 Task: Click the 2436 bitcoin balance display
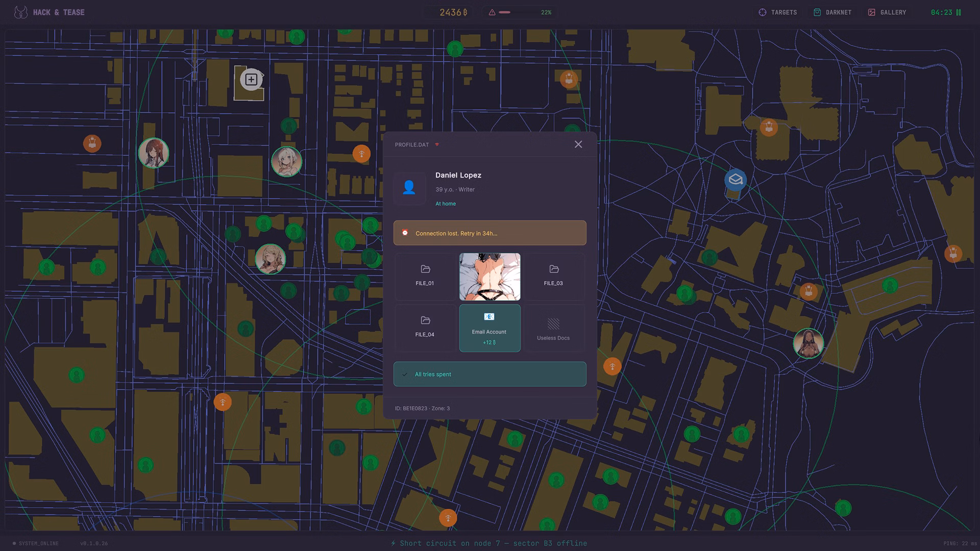click(453, 12)
